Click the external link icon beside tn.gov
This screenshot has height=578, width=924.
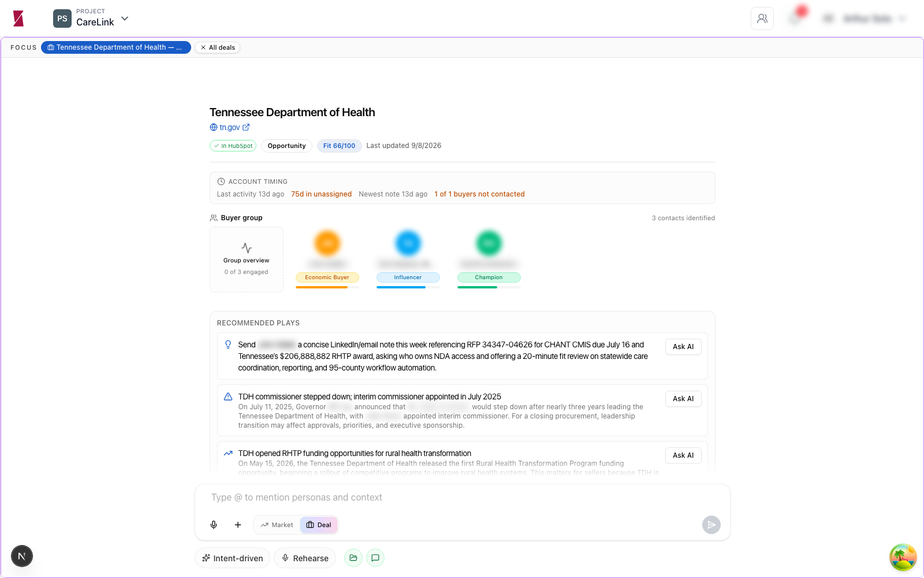246,127
